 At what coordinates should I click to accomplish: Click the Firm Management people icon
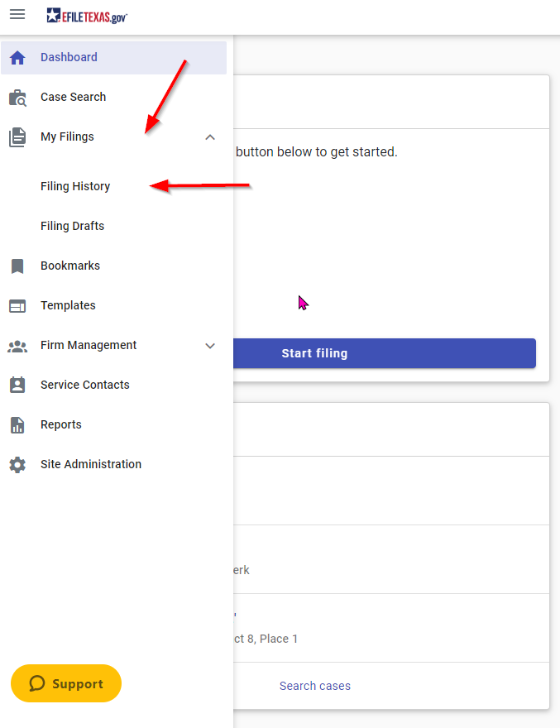click(x=17, y=345)
